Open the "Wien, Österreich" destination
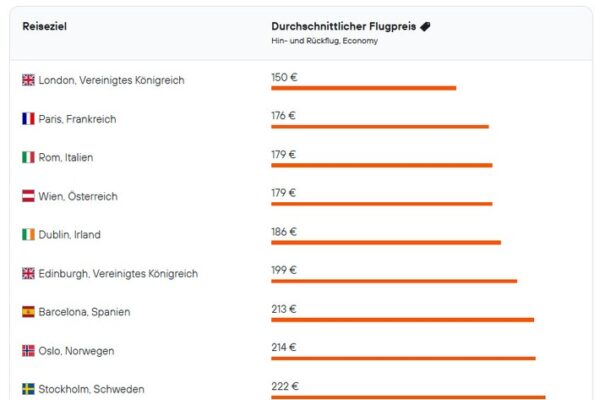The width and height of the screenshot is (600, 400). [78, 196]
